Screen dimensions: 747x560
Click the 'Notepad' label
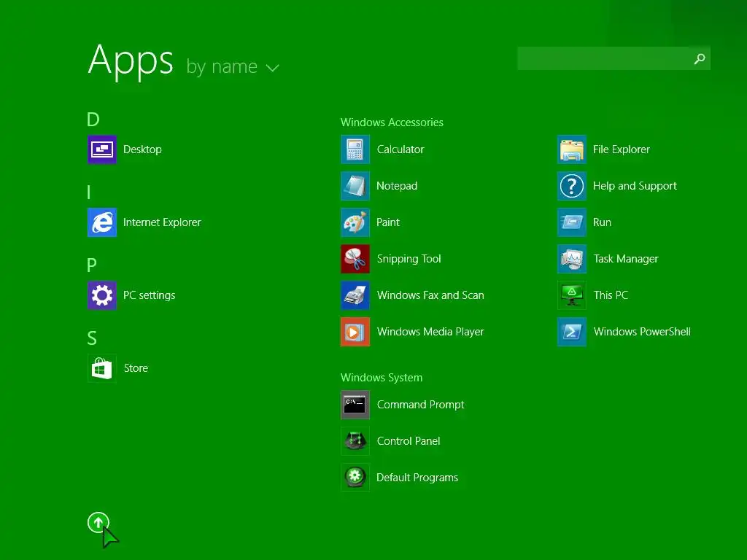[397, 186]
